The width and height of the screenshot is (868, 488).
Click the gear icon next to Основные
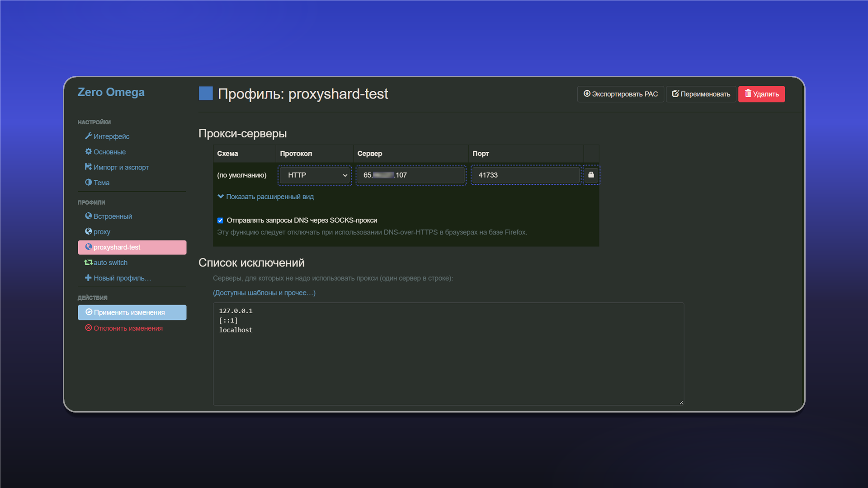(x=89, y=151)
